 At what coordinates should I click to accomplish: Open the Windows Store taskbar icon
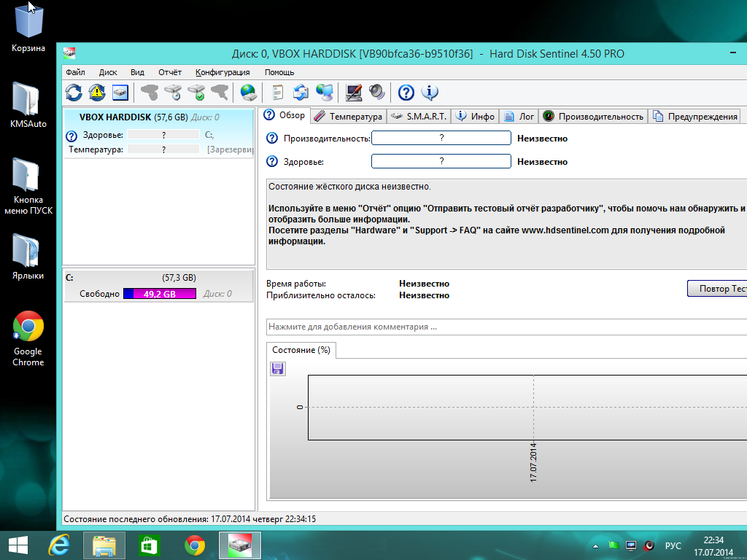149,545
